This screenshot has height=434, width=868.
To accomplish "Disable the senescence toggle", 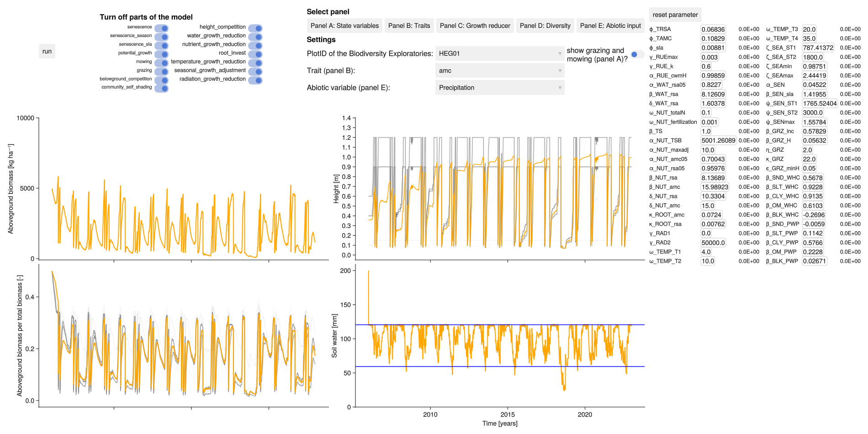I will coord(162,28).
